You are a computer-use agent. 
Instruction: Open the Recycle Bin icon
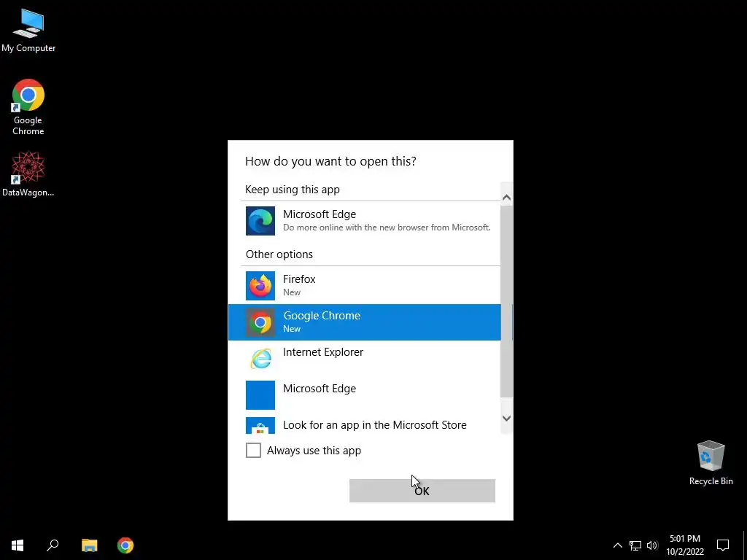click(x=711, y=463)
